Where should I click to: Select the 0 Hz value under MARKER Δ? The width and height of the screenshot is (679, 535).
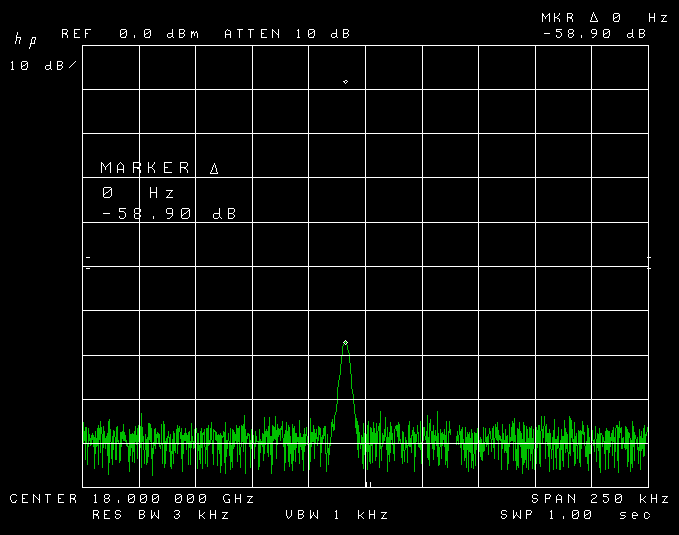[138, 191]
